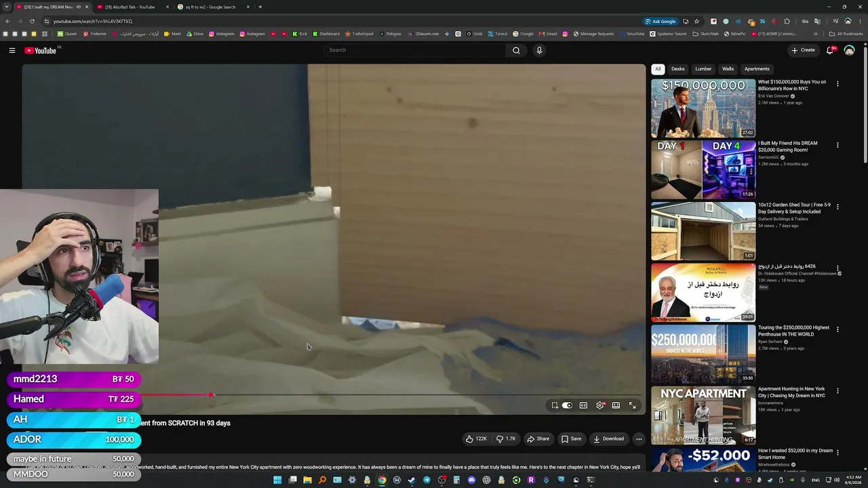Open options for Apartment Hunting video
The width and height of the screenshot is (868, 488).
point(837,391)
